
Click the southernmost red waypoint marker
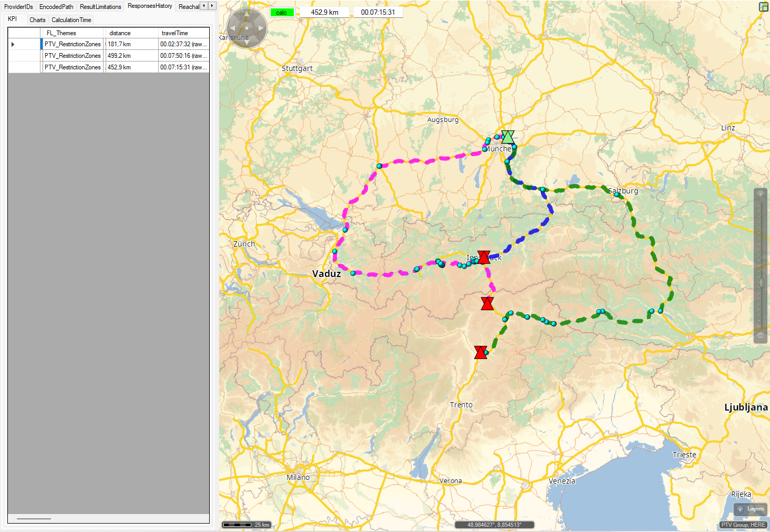(480, 352)
